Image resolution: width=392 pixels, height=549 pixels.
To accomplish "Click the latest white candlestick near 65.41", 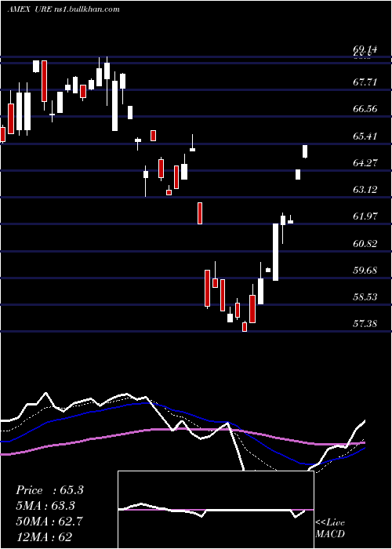I will (x=305, y=151).
